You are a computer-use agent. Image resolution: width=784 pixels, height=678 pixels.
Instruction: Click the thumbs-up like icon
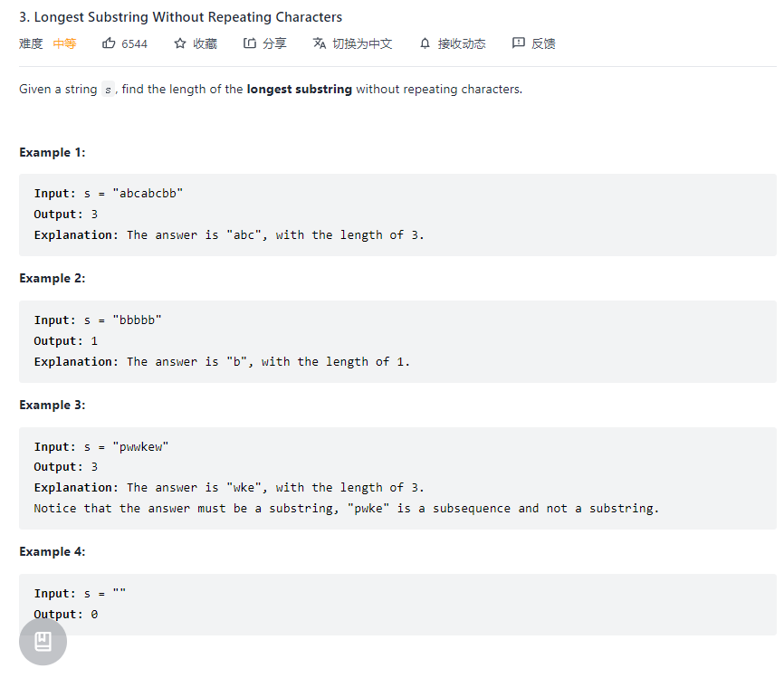pyautogui.click(x=109, y=43)
